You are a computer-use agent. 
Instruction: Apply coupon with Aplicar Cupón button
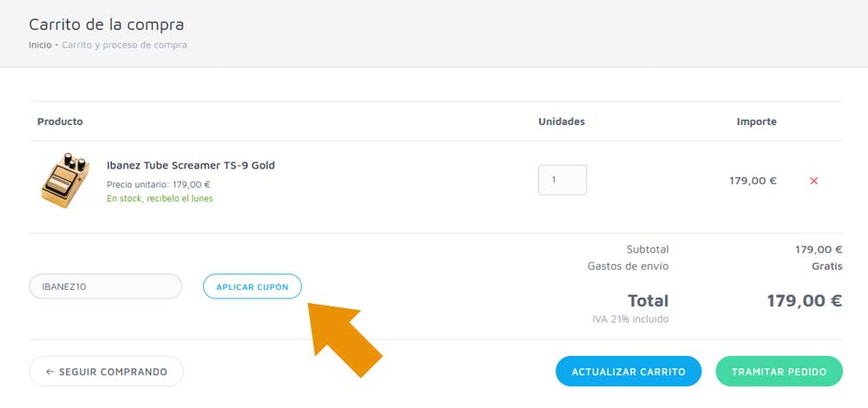(x=253, y=286)
